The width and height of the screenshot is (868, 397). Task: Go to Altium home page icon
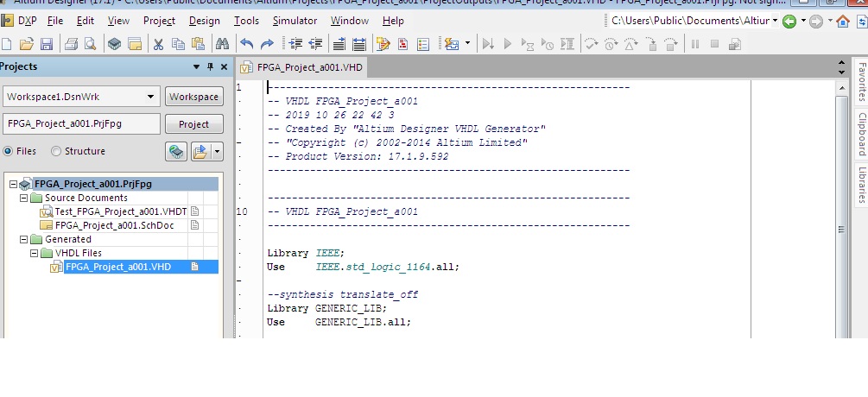click(x=843, y=21)
